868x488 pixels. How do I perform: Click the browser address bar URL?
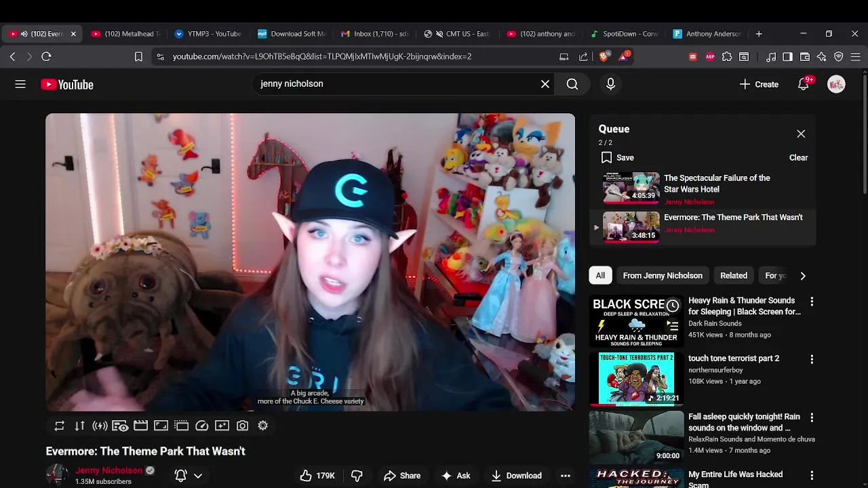pos(322,57)
